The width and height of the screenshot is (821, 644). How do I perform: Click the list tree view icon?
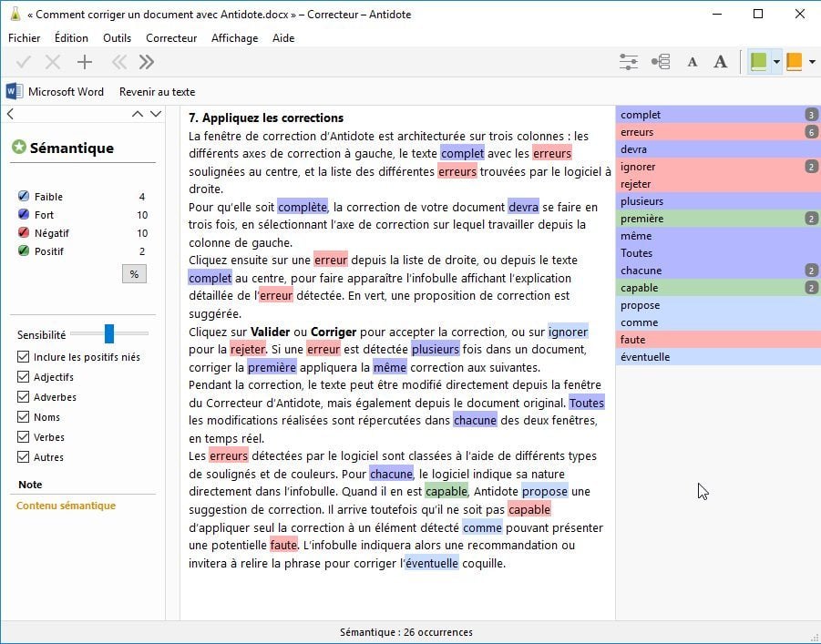coord(661,62)
